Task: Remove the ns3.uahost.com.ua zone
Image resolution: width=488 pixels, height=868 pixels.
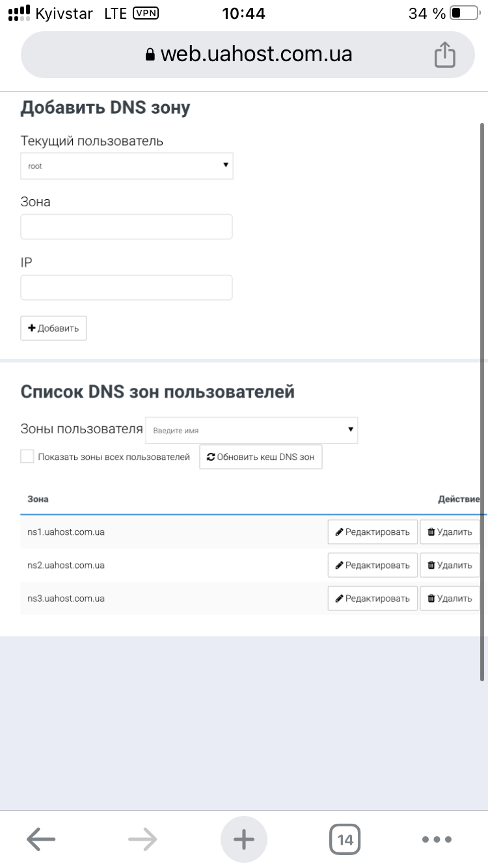Action: click(450, 598)
